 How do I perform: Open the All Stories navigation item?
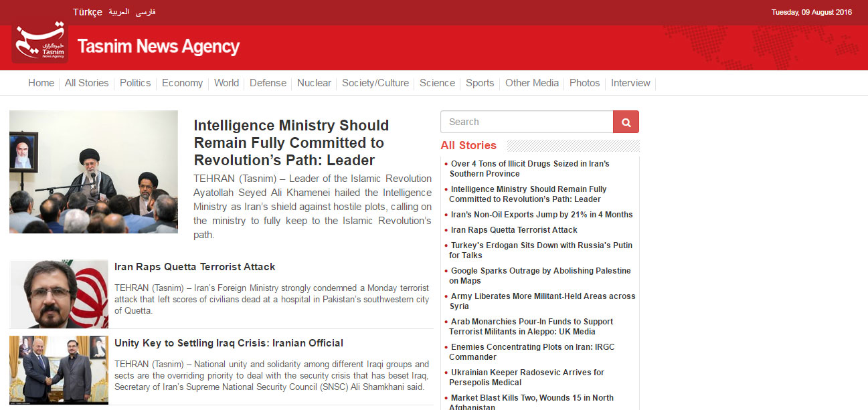(86, 83)
